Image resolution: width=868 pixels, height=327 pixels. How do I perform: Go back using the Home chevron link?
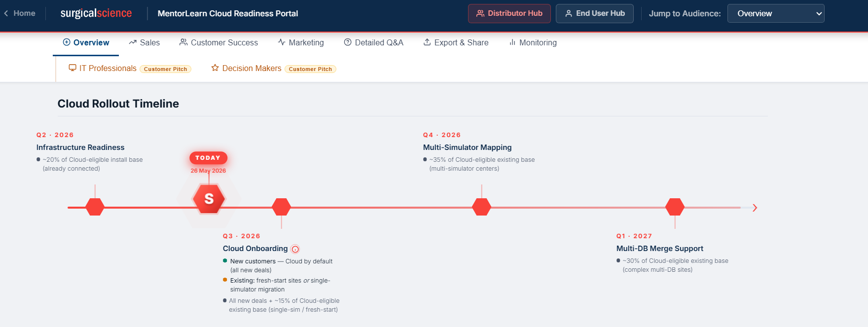[x=20, y=13]
